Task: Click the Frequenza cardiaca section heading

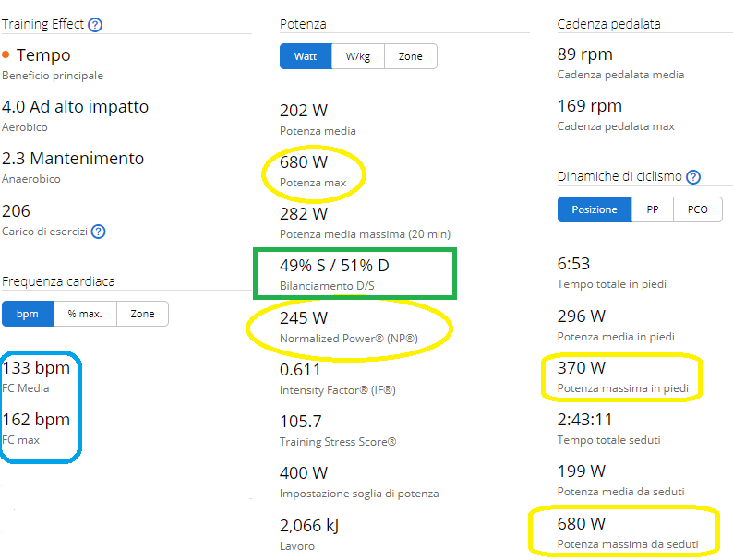Action: tap(58, 281)
